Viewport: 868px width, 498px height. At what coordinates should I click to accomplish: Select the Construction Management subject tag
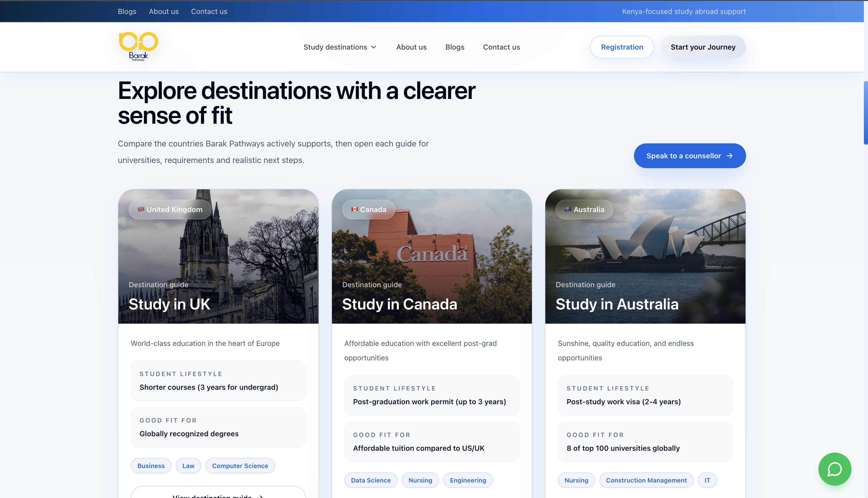pyautogui.click(x=646, y=480)
